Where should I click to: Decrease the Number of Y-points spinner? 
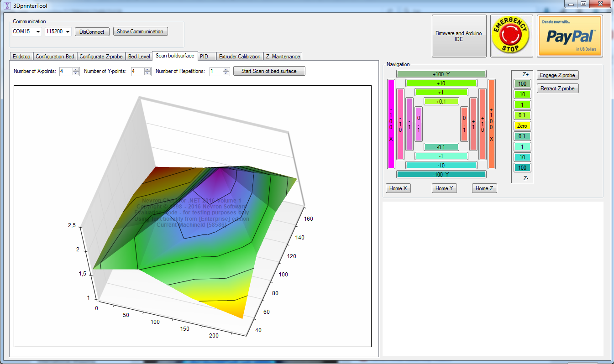coord(147,73)
